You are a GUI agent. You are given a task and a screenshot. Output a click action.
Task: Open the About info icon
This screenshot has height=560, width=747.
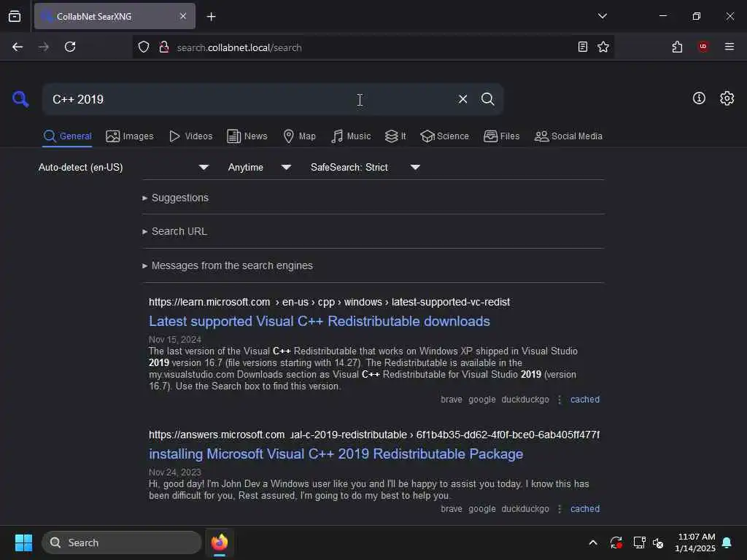click(699, 98)
